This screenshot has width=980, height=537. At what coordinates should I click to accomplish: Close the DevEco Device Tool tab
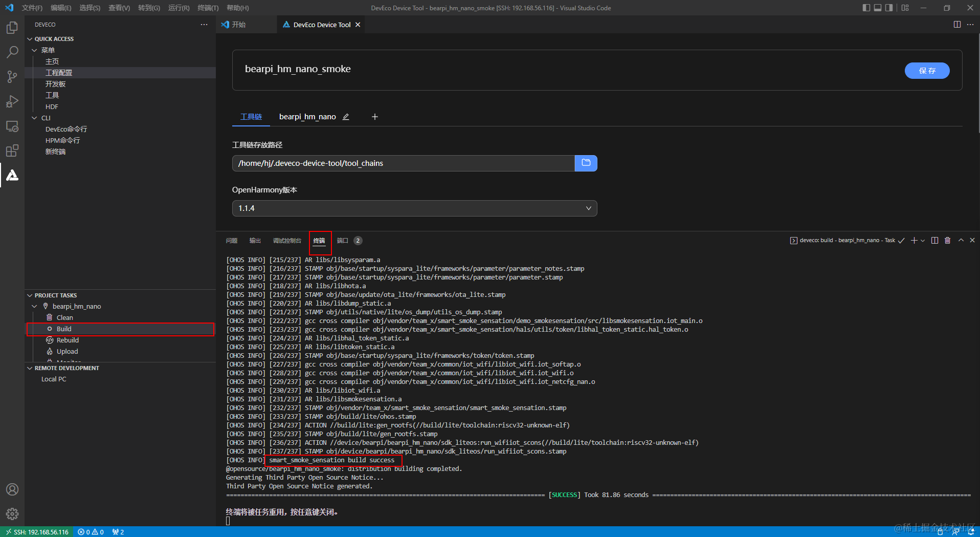pos(358,25)
